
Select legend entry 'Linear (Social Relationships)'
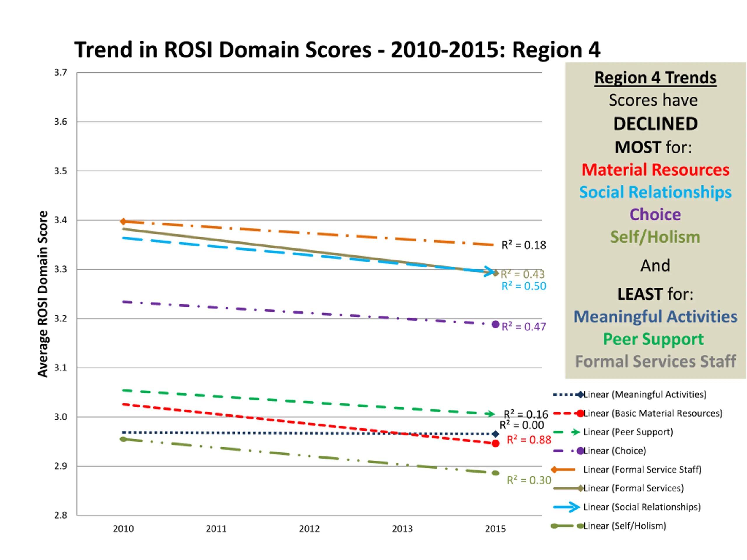coord(642,507)
